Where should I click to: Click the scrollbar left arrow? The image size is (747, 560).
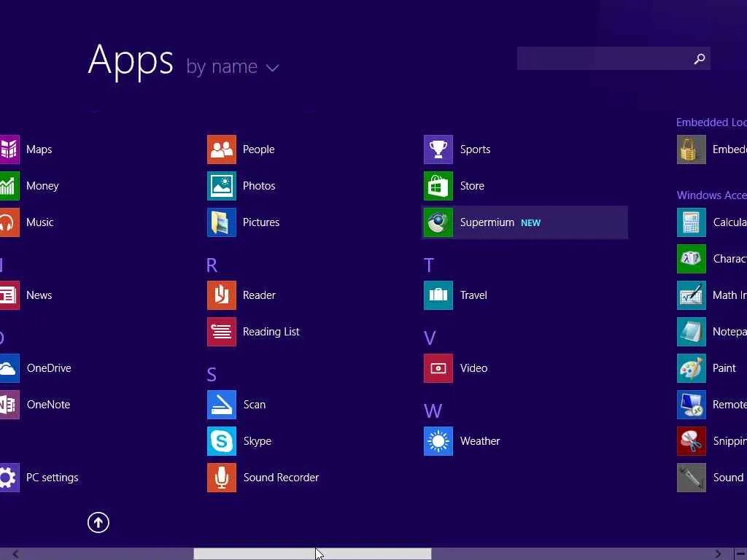coord(15,554)
